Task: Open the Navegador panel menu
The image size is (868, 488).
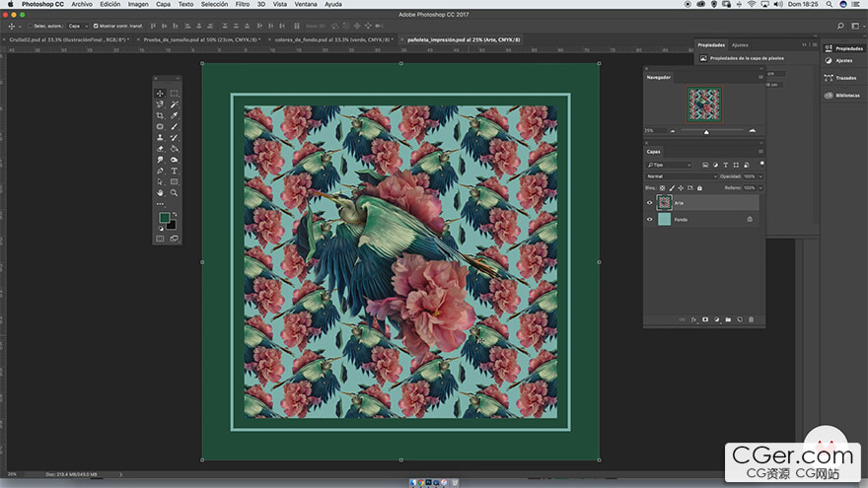Action: coord(760,78)
